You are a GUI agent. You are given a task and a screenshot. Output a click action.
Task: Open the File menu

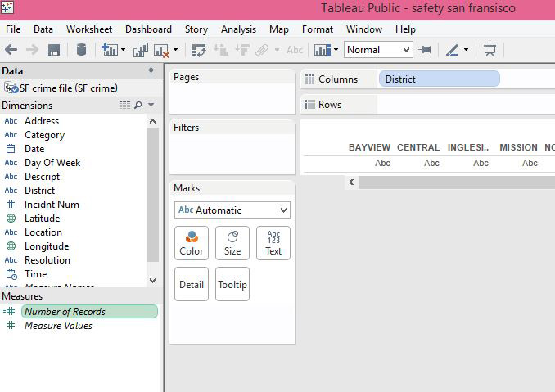pos(13,29)
